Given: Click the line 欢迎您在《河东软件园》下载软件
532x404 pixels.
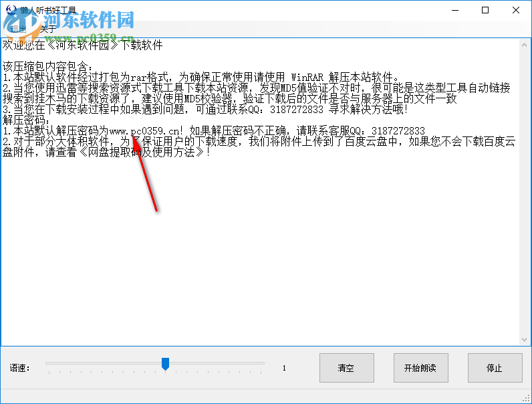Looking at the screenshot, I should 82,45.
